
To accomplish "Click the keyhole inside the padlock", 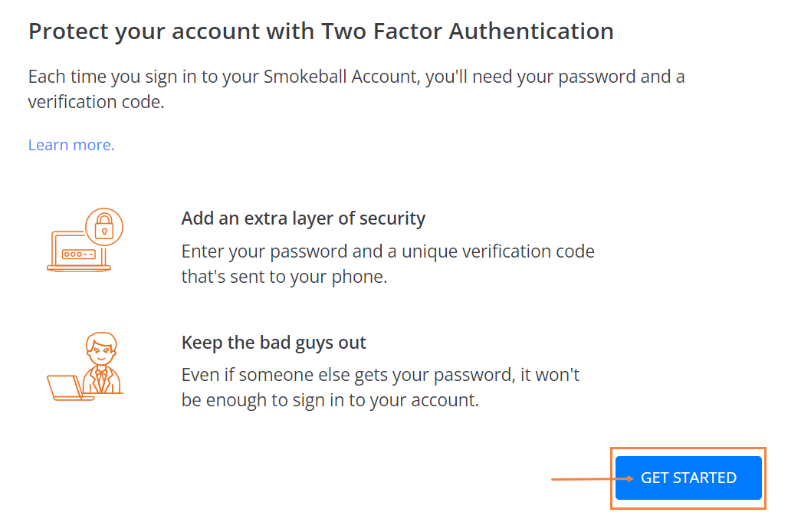I will click(x=104, y=232).
